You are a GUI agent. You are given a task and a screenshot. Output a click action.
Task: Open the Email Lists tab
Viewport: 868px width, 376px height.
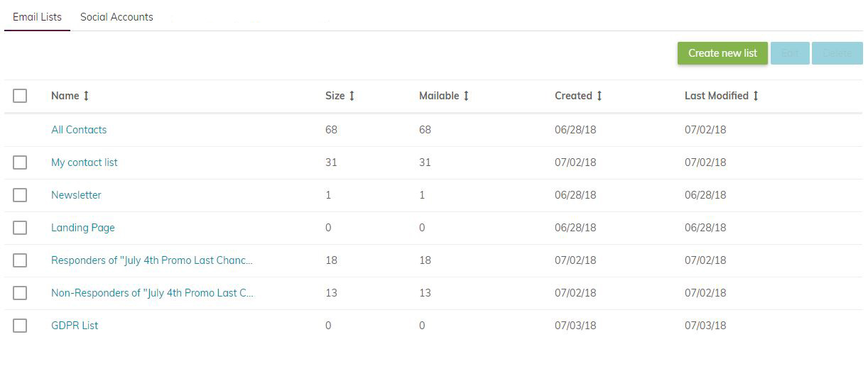(x=37, y=17)
